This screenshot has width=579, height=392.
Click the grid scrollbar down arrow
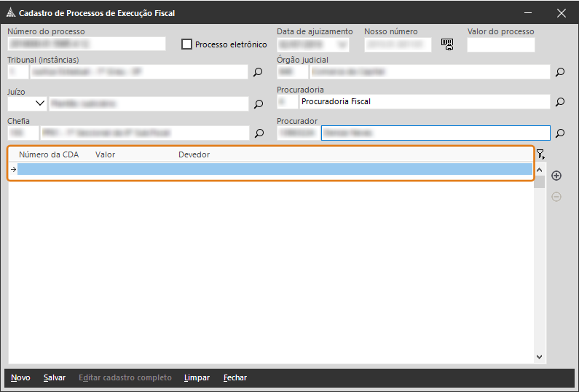tap(540, 357)
